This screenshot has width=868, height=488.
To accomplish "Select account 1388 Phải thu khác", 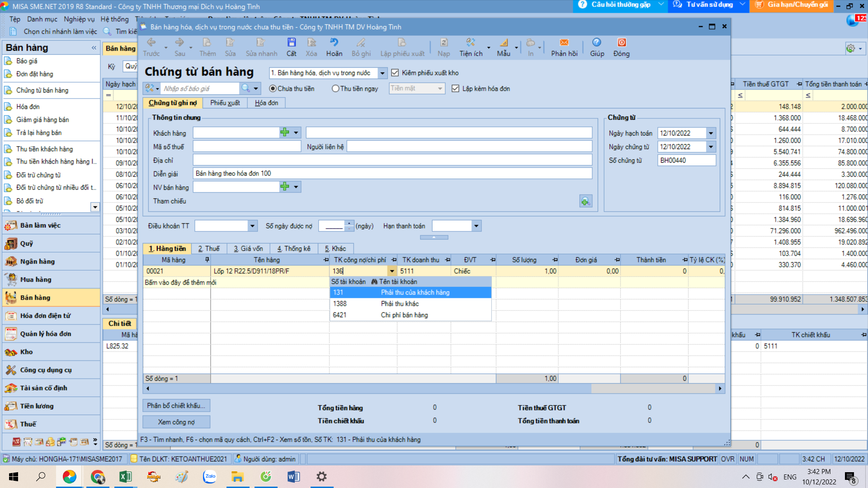I will [x=410, y=304].
